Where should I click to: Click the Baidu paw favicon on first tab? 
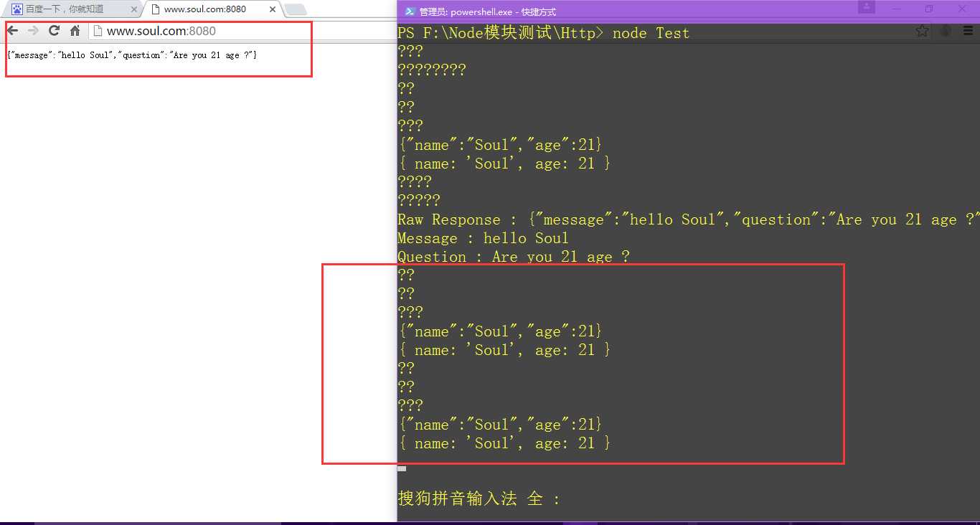[17, 9]
